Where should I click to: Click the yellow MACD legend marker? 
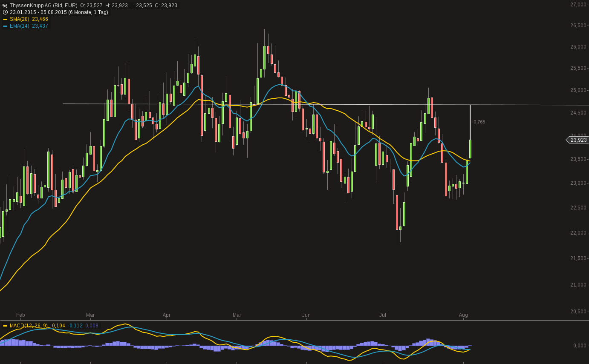[5, 326]
